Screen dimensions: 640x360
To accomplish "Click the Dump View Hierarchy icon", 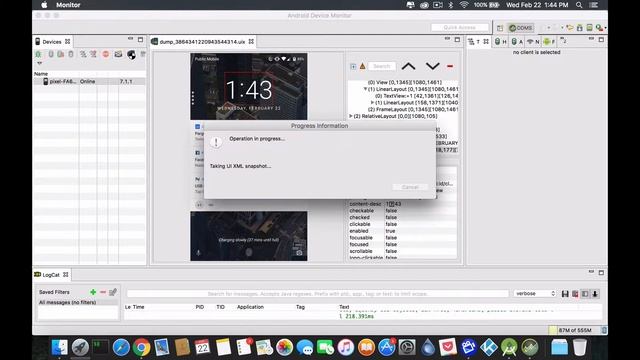I will coord(131,55).
